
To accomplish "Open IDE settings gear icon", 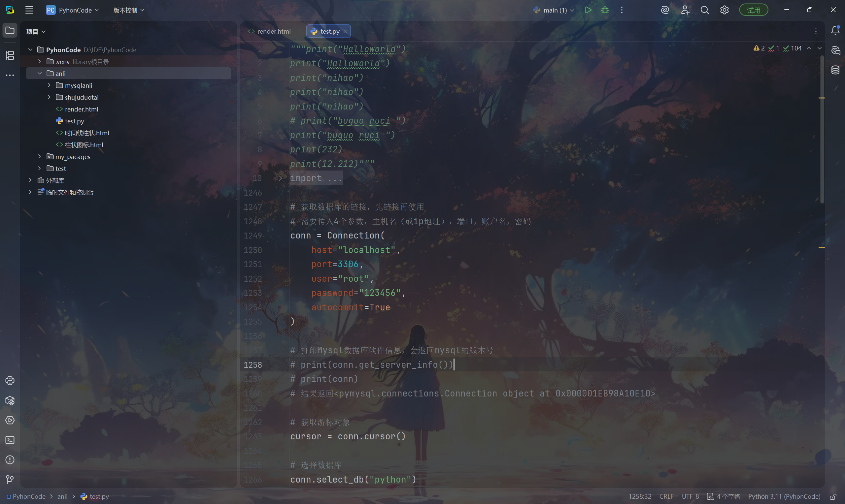I will tap(724, 10).
